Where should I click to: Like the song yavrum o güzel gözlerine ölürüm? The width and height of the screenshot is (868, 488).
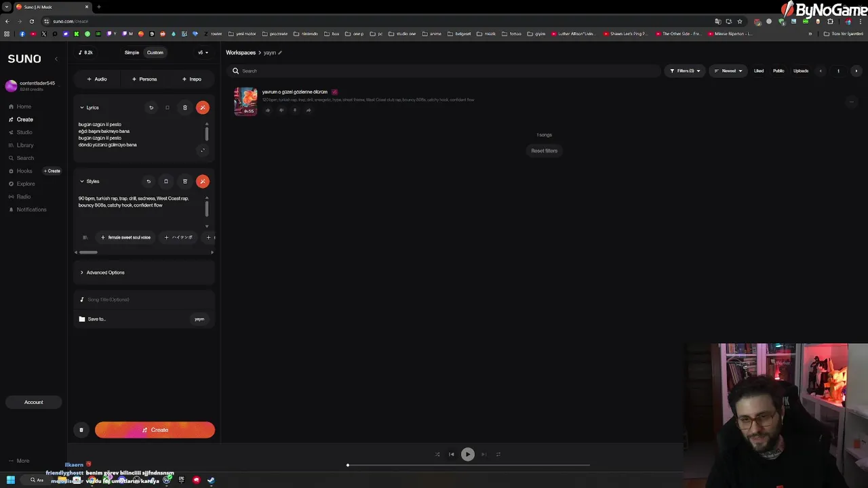pos(268,110)
